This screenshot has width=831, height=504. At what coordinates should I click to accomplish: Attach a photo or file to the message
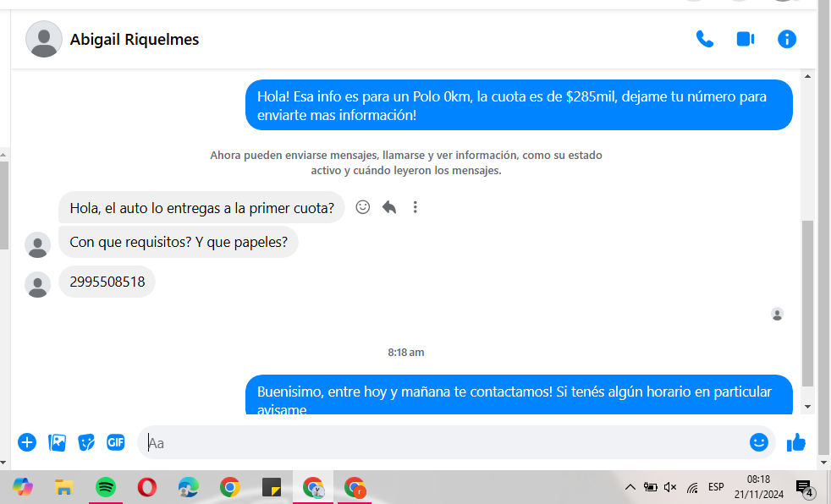point(58,442)
